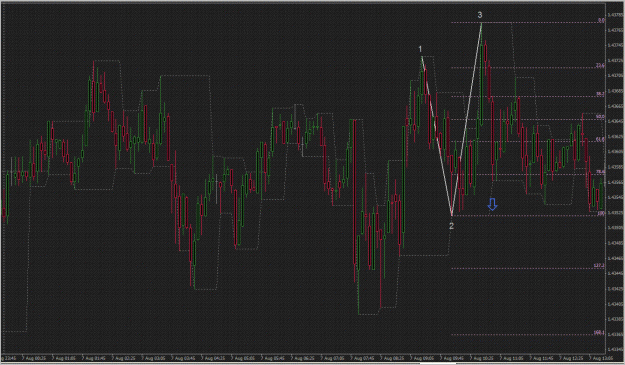The width and height of the screenshot is (625, 365).
Task: Click the 7 Aug 11:45 time label
Action: (541, 359)
